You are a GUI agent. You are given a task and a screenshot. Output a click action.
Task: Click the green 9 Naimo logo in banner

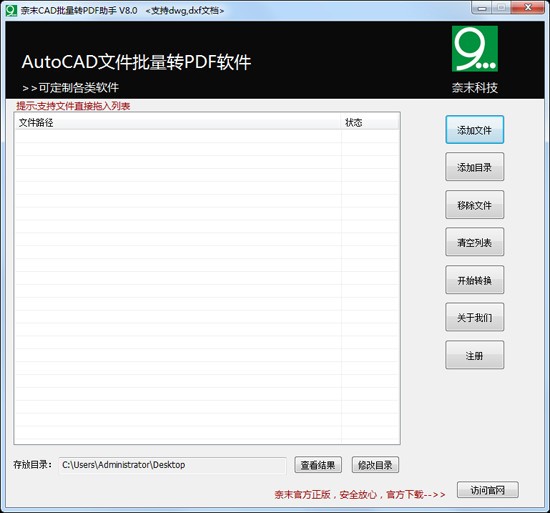(x=475, y=49)
